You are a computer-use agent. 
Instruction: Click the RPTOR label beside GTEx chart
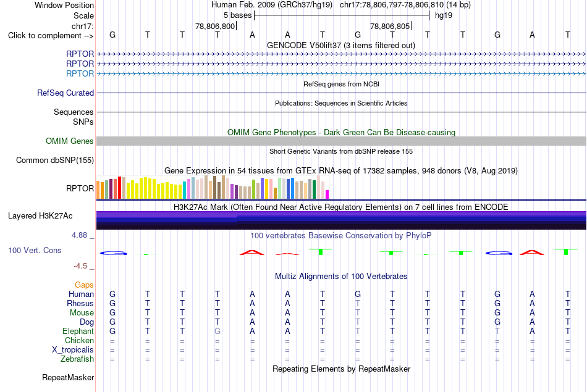(80, 188)
